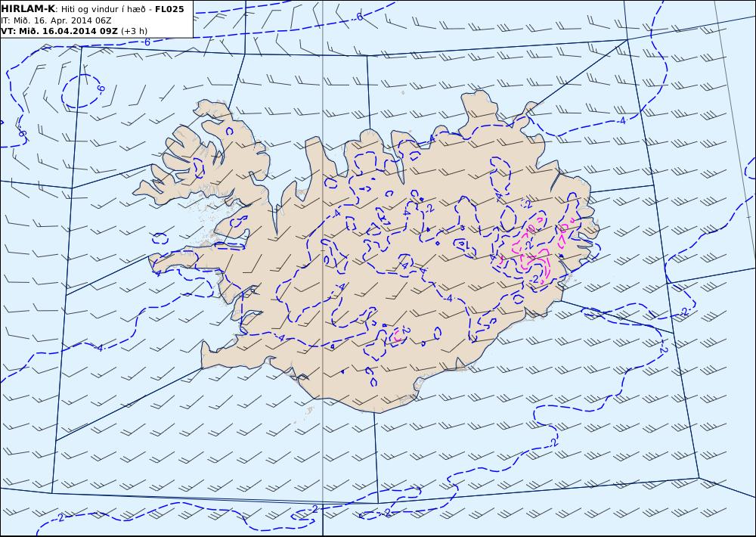Click the HIRLAM-K model title text
Screen dimensions: 756x537
pos(28,9)
